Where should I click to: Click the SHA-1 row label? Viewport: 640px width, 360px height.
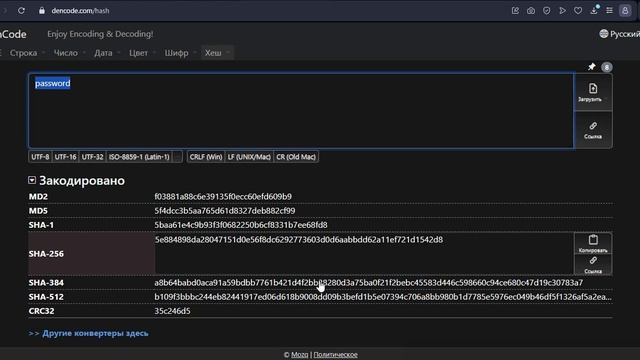(41, 225)
